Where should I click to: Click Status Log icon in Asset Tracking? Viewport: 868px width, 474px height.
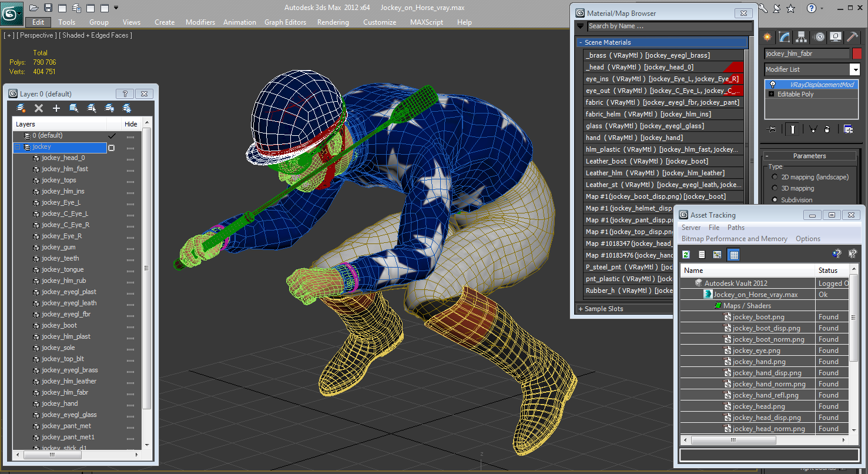coord(702,255)
